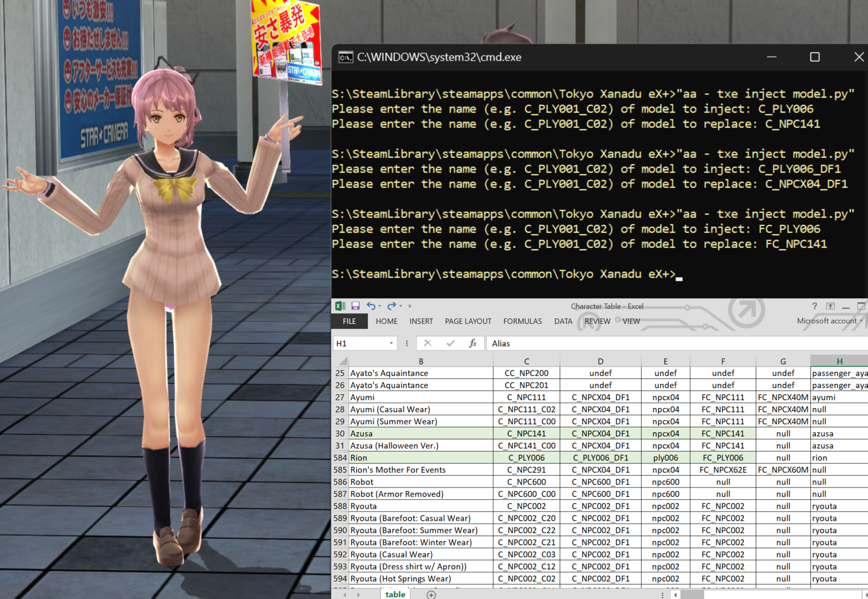Select column B header
The height and width of the screenshot is (599, 868).
421,361
